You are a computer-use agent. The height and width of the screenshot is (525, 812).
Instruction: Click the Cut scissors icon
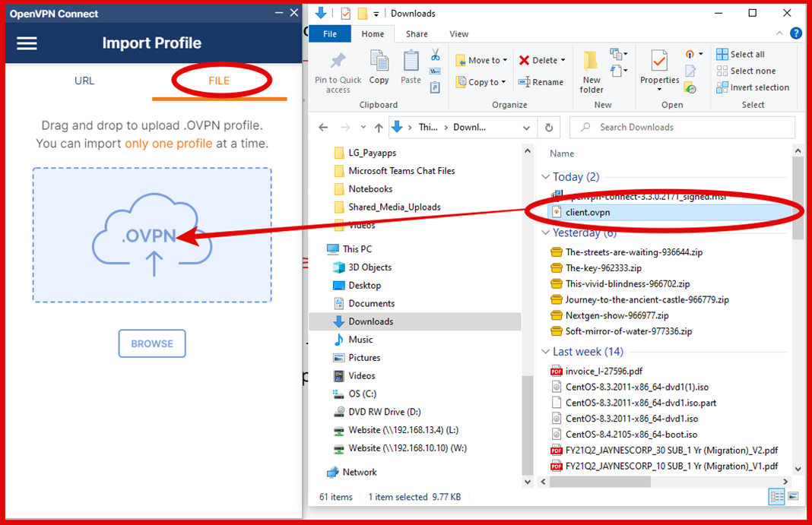436,55
